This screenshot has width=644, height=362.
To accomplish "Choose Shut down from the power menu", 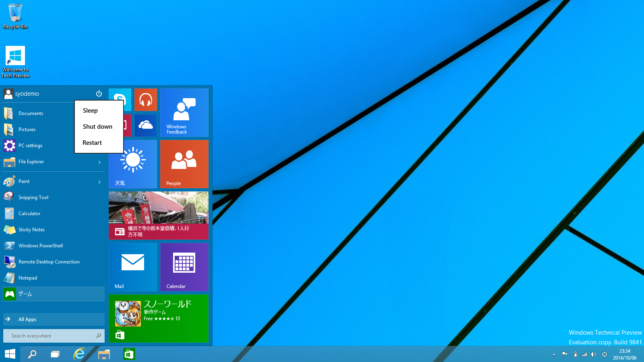I will point(99,127).
